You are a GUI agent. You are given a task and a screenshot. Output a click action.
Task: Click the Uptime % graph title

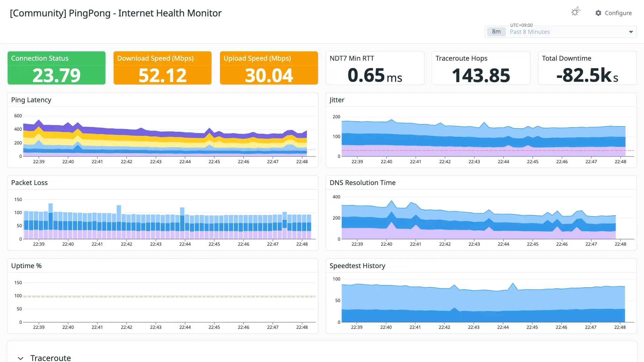click(26, 266)
